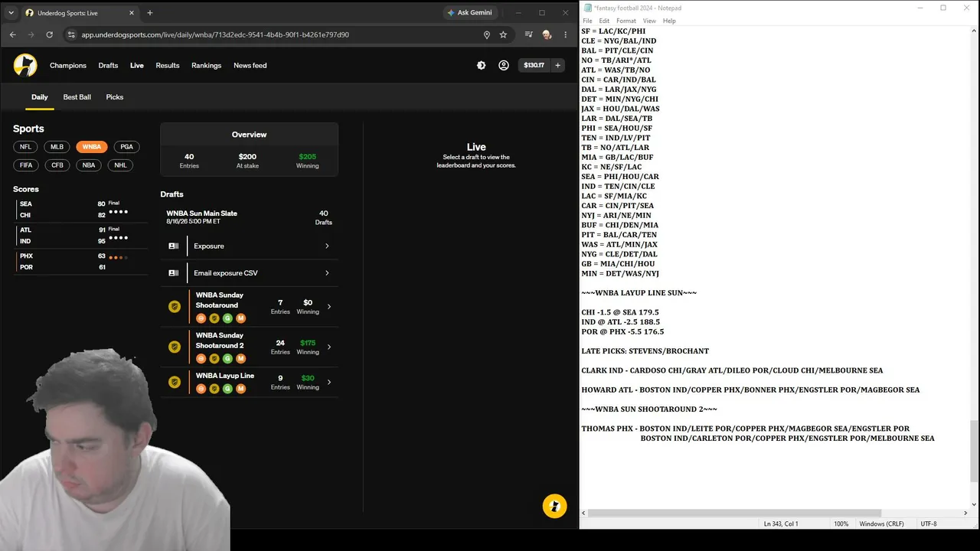The image size is (980, 551).
Task: Select the FIFA sport filter
Action: (26, 165)
